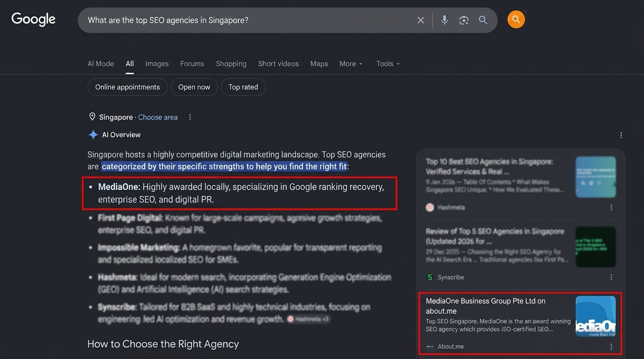This screenshot has height=359, width=644.
Task: Switch to Short videos tab
Action: point(278,64)
